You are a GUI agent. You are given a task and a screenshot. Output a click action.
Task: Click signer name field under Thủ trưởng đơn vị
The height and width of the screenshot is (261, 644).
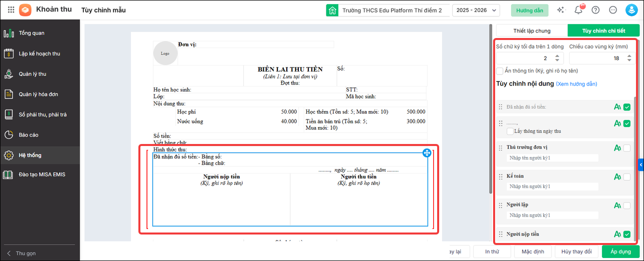click(552, 158)
